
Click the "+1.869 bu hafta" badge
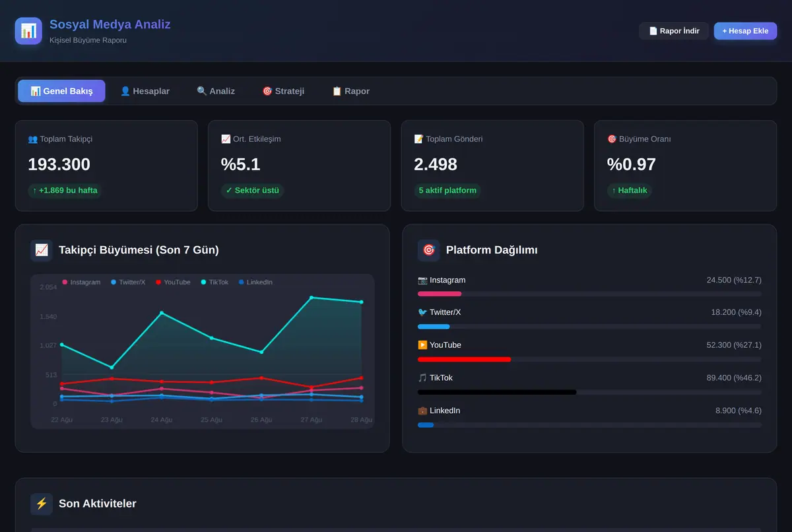tap(65, 191)
